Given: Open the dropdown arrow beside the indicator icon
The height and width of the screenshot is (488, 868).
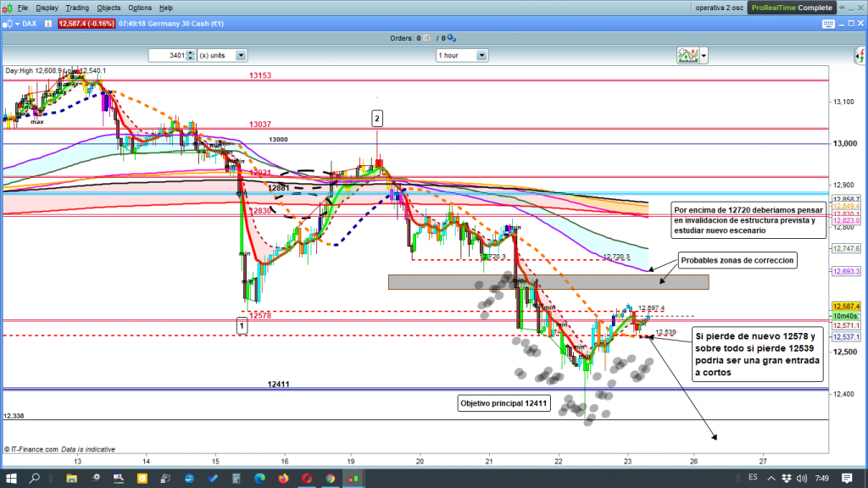Looking at the screenshot, I should click(704, 56).
